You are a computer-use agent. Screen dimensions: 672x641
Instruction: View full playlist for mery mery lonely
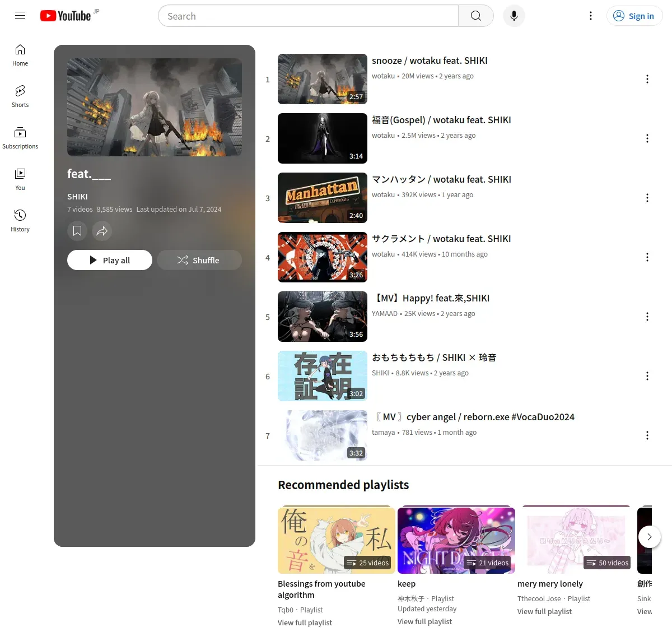(544, 611)
